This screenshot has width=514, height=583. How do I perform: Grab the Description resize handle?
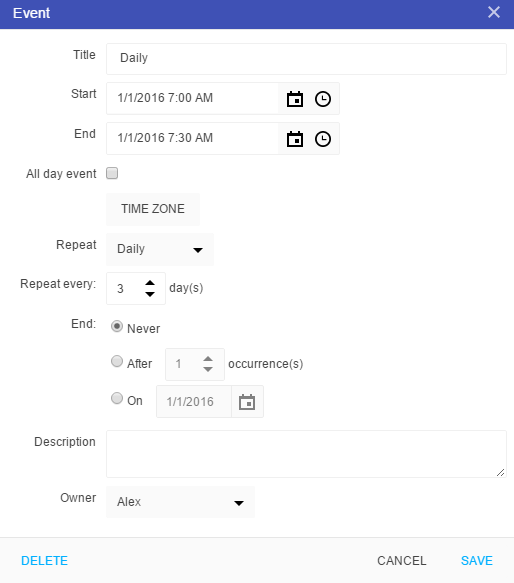click(501, 472)
